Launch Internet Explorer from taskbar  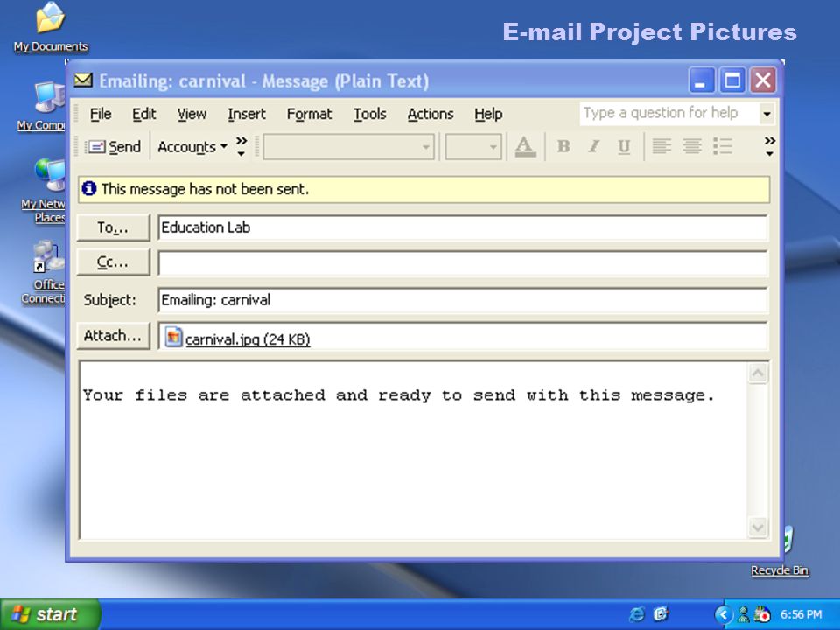click(637, 614)
